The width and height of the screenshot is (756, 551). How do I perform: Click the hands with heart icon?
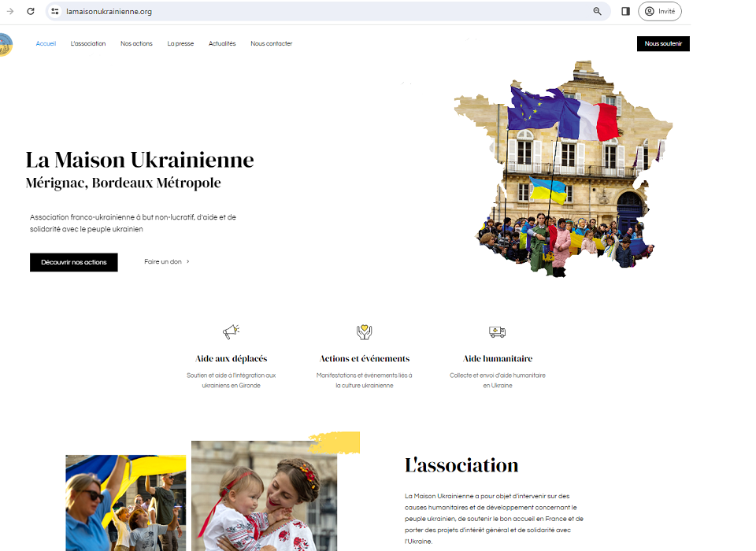point(365,331)
